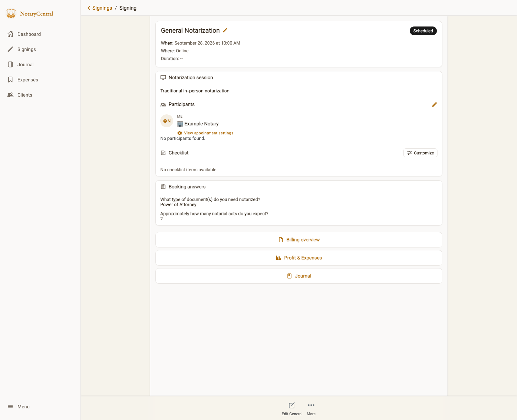
Task: Click the Traditional in-person notarization text
Action: click(x=195, y=91)
